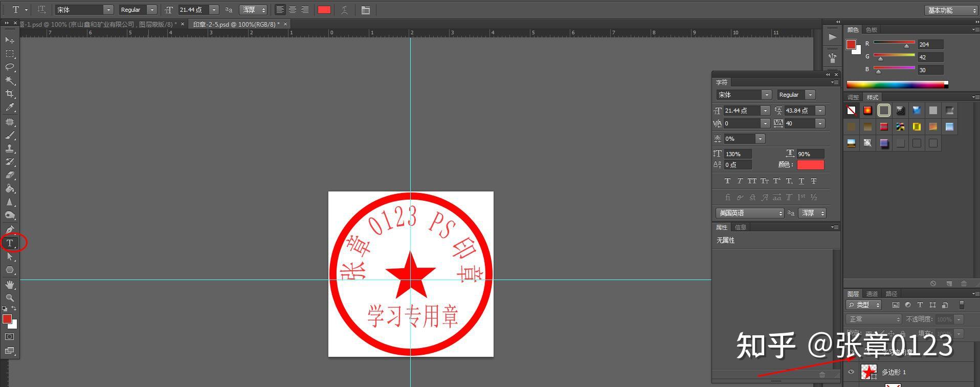Click the clear style icon in Styles panel
This screenshot has height=387, width=980.
click(933, 284)
